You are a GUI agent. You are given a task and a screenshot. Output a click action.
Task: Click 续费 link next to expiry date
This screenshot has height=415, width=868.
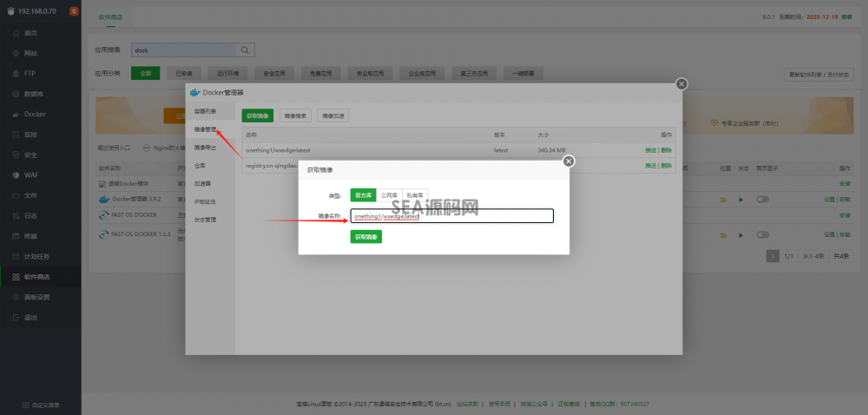click(x=847, y=17)
